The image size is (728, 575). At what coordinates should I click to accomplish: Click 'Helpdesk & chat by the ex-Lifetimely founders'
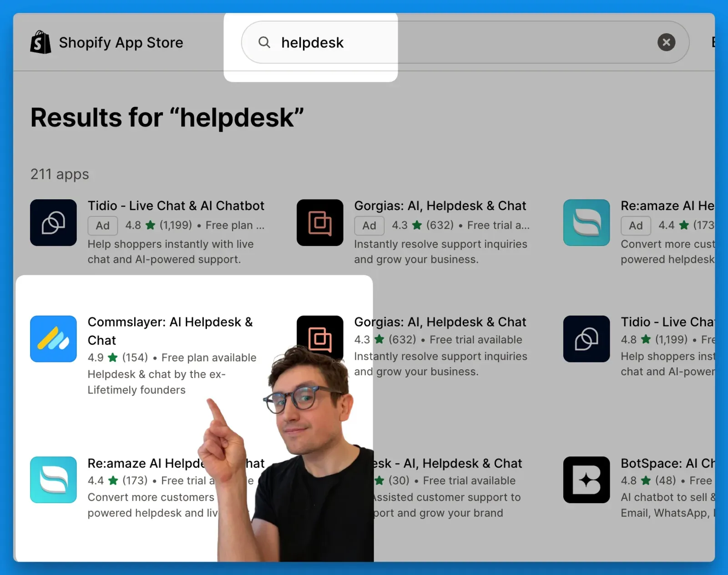[157, 382]
